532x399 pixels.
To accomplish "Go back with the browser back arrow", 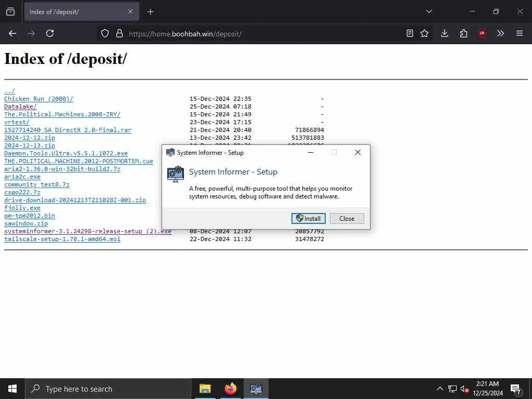I will (12, 33).
